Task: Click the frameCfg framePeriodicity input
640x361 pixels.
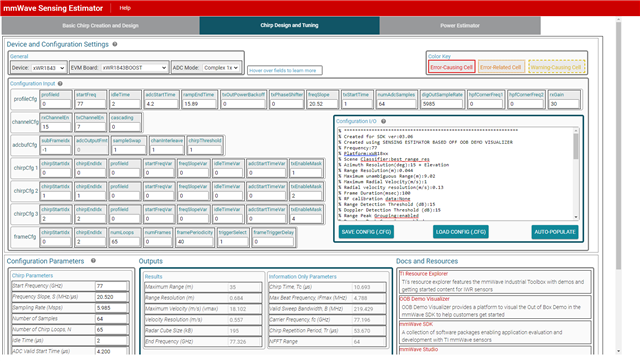Action: pyautogui.click(x=195, y=242)
